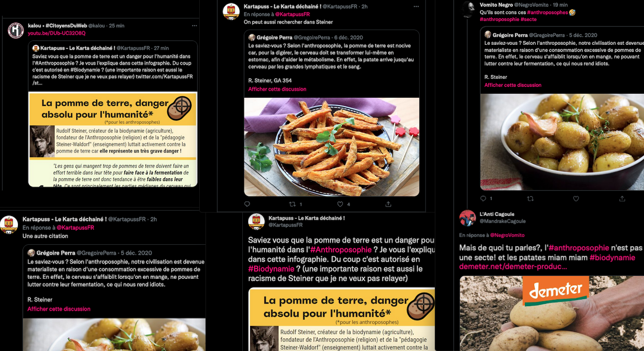Open the Demeter potatoes image
The height and width of the screenshot is (351, 644).
pyautogui.click(x=552, y=313)
